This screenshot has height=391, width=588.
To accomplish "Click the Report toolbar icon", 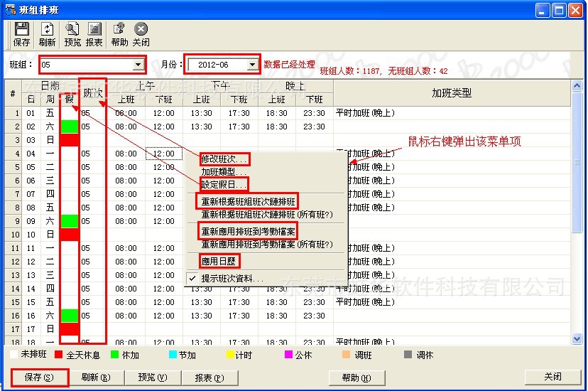I will (94, 29).
